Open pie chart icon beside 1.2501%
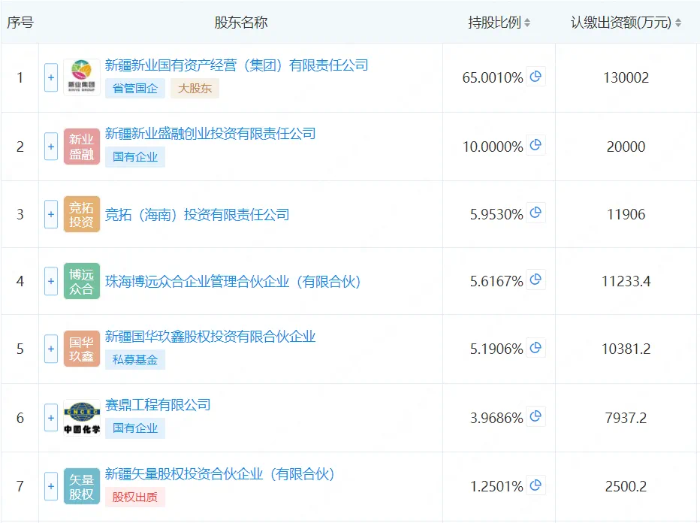The image size is (700, 523). 535,485
